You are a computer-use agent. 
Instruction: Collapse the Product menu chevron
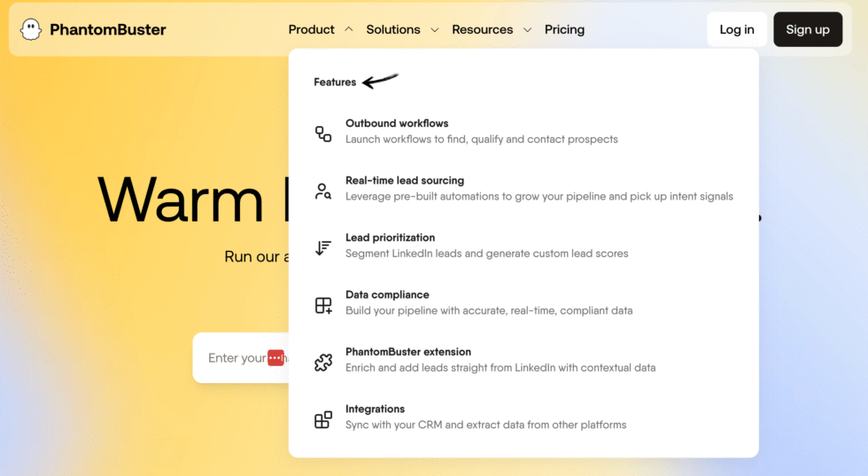tap(348, 29)
